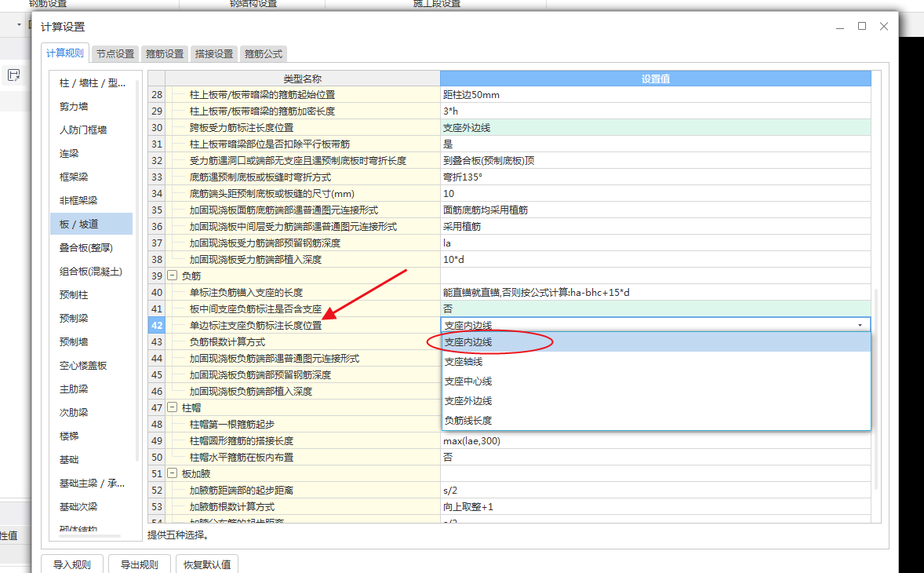Click the panel icon in the background window
Screen dimensions: 924x573
pyautogui.click(x=14, y=75)
